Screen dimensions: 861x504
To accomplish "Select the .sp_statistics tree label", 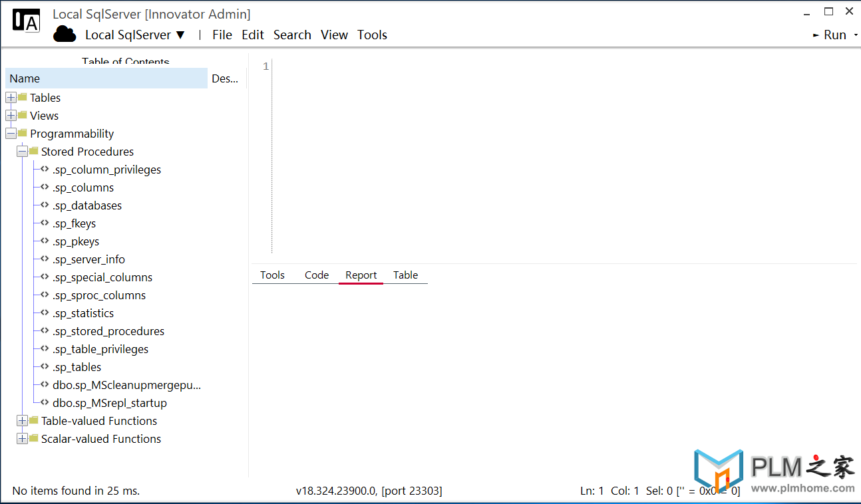I will coord(83,313).
